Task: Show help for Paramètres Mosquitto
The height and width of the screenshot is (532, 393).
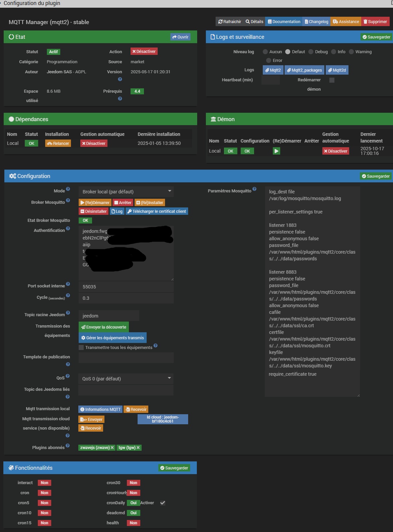Action: click(254, 189)
